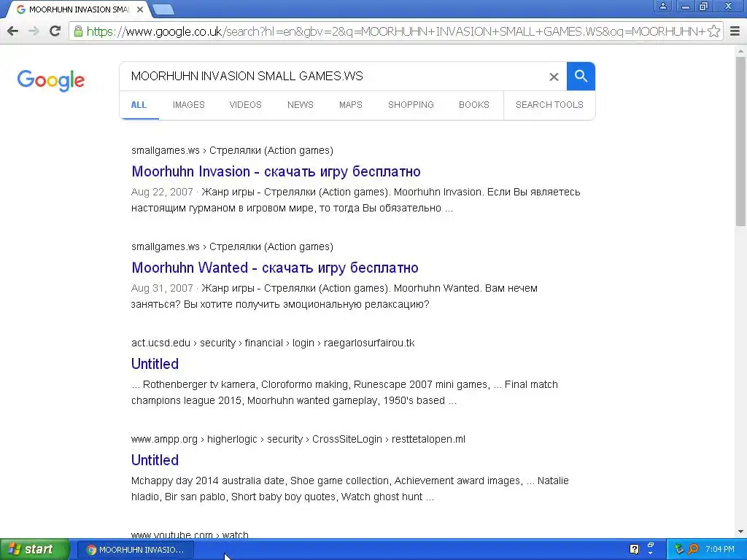Click the act.ucsd.edu breadcrumb path text
The width and height of the screenshot is (747, 560).
click(273, 343)
